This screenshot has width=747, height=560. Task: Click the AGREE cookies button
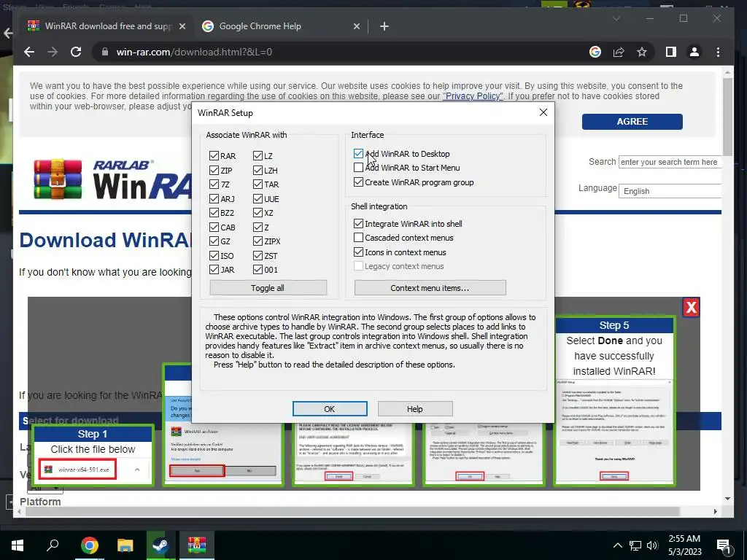632,122
